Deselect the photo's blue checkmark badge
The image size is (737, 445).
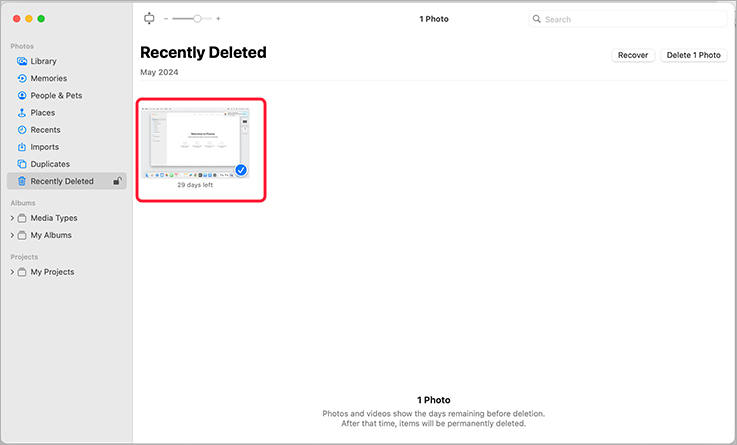[x=241, y=170]
